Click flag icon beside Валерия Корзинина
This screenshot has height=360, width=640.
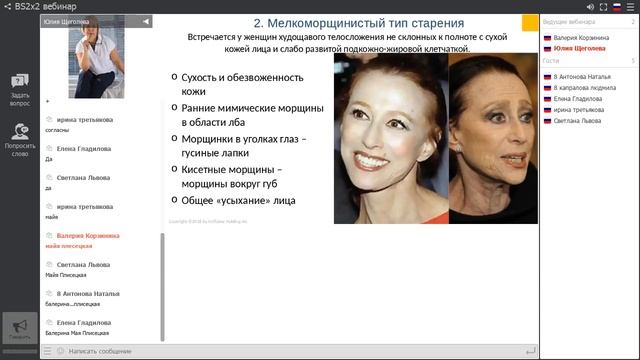click(547, 38)
